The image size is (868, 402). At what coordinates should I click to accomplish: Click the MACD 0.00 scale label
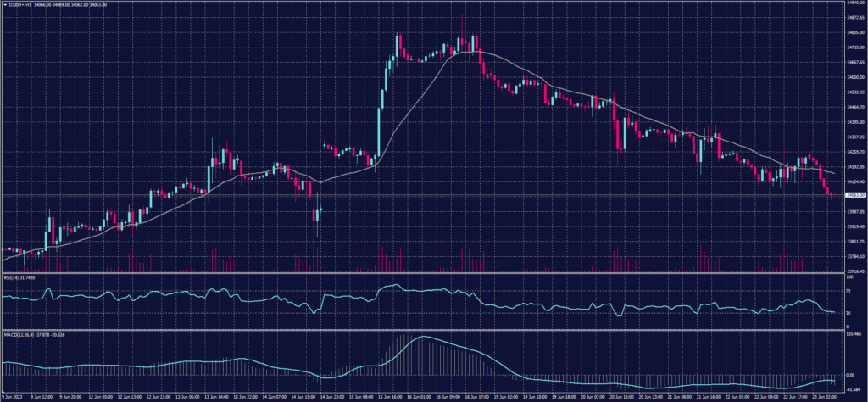(x=850, y=374)
